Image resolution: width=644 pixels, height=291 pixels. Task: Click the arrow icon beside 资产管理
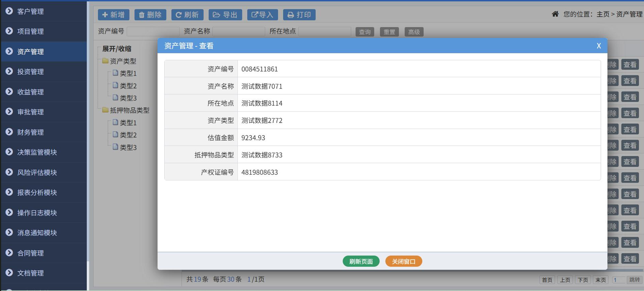pos(9,51)
